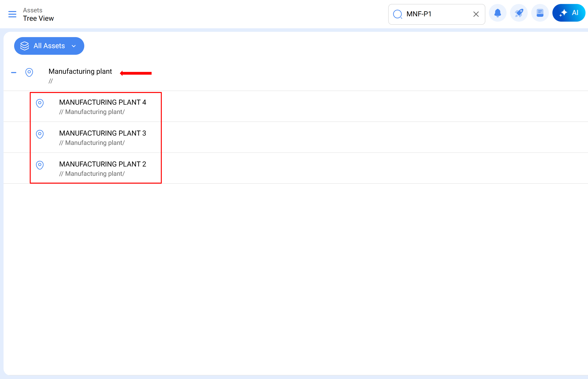Click the search magnifier icon
588x379 pixels.
tap(398, 14)
